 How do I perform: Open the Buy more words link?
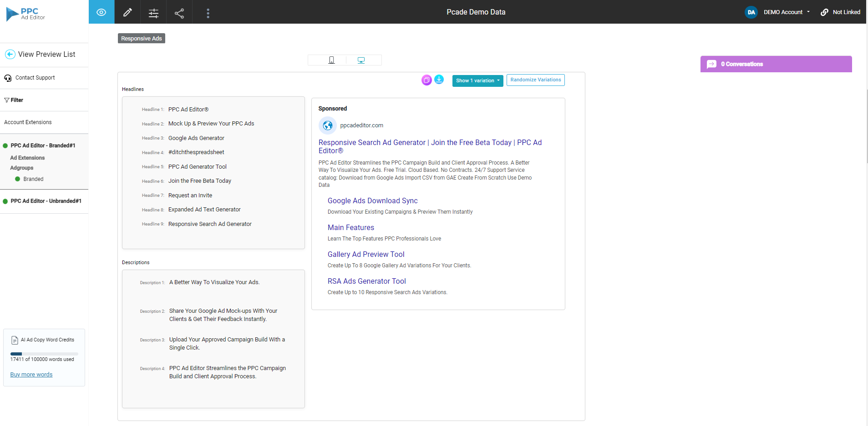click(31, 374)
